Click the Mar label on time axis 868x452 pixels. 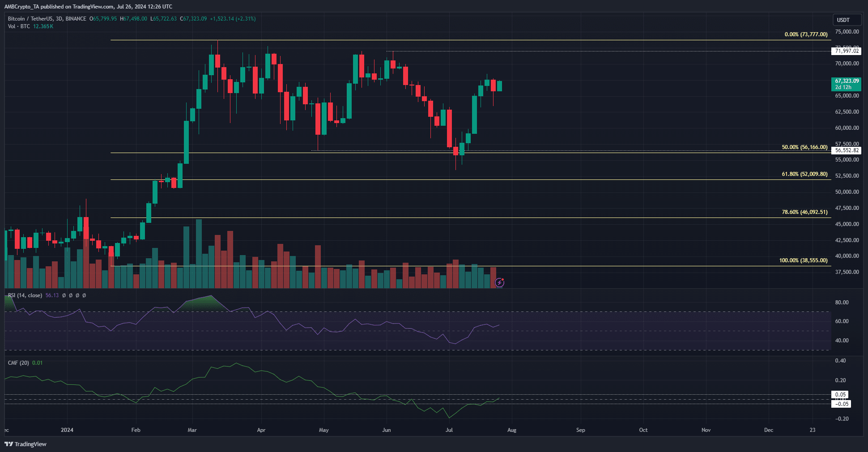pos(192,430)
